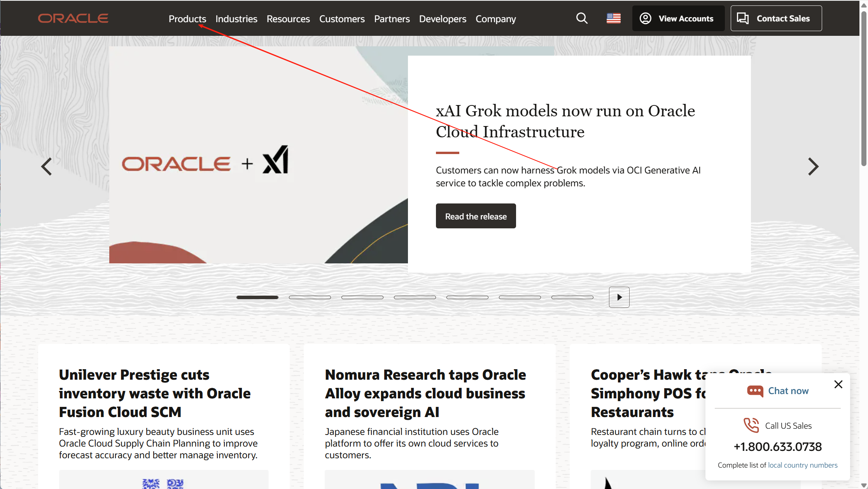Click the Oracle logo in header
Screen dimensions: 868x489
pos(73,18)
